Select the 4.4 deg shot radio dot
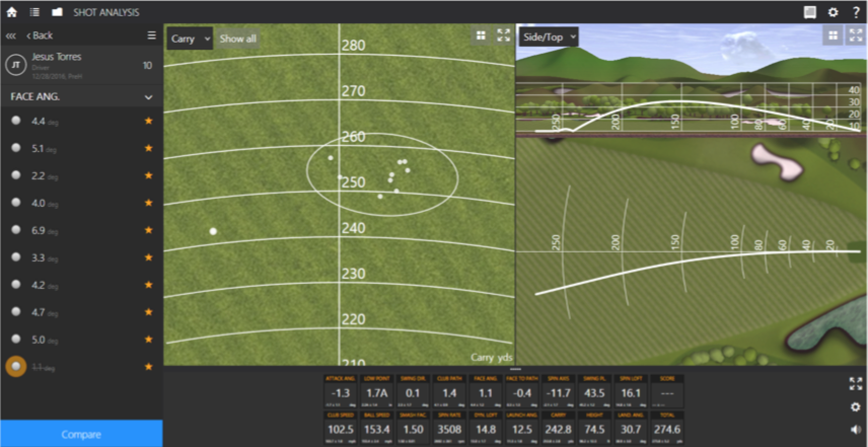Viewport: 868px width, 447px height. click(16, 120)
